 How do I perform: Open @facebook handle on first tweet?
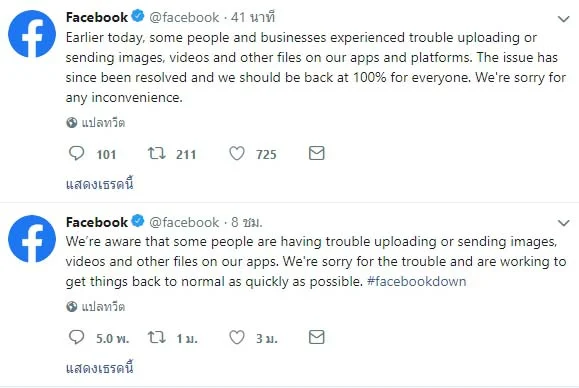[184, 17]
